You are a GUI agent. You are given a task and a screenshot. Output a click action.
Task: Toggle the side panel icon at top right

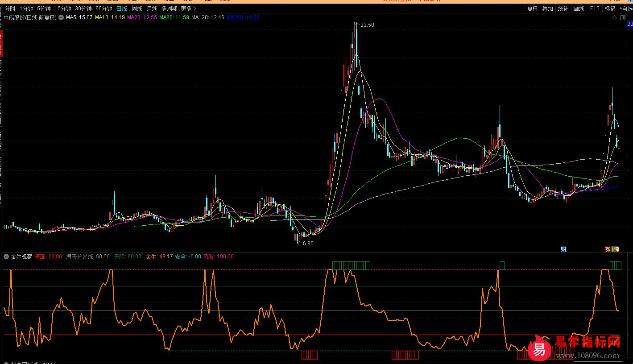(x=623, y=17)
